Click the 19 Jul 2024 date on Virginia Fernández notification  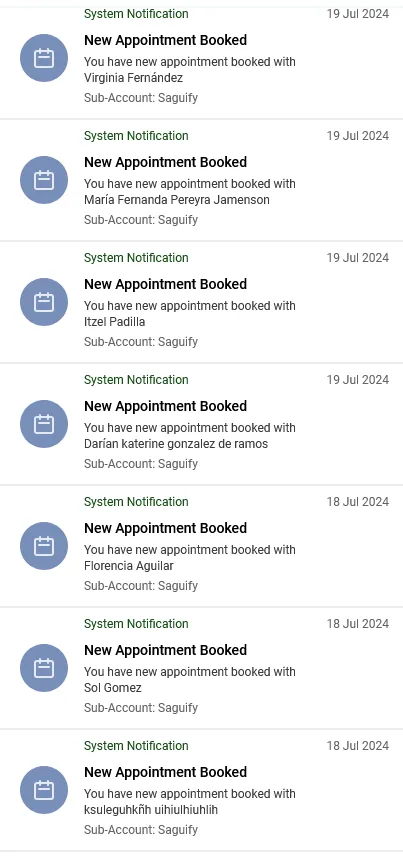coord(358,14)
